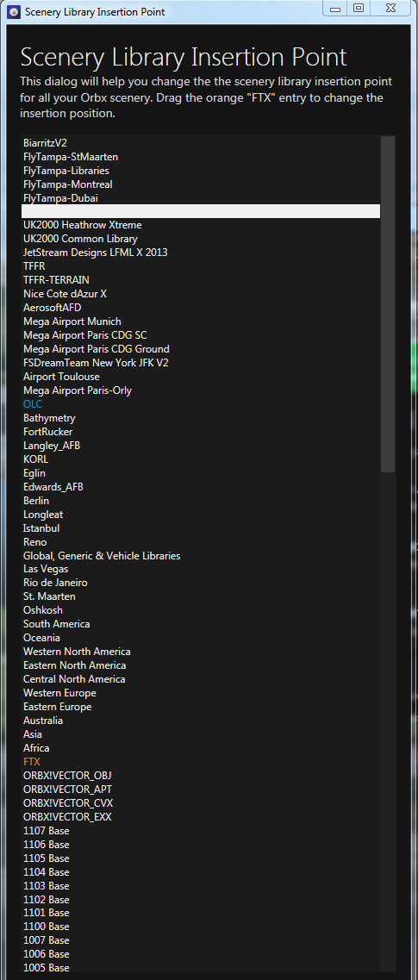Select the KORL entry
Viewport: 418px width, 980px height.
point(35,459)
